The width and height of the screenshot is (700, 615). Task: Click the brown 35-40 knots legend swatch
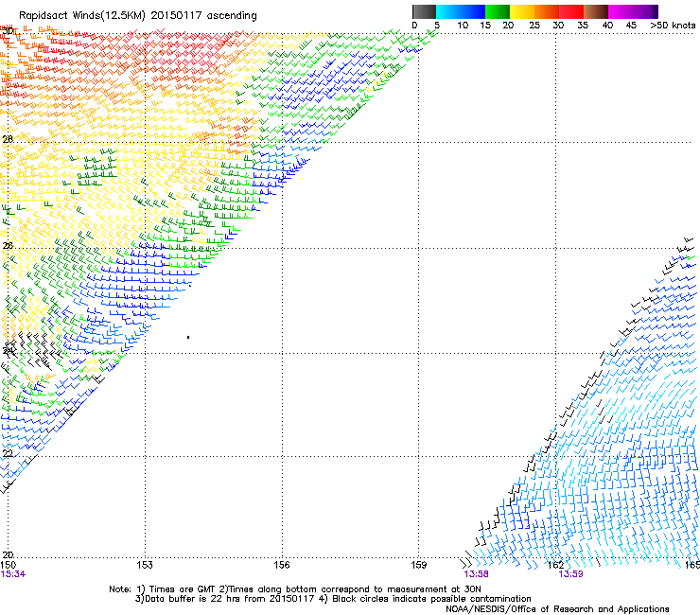[596, 11]
